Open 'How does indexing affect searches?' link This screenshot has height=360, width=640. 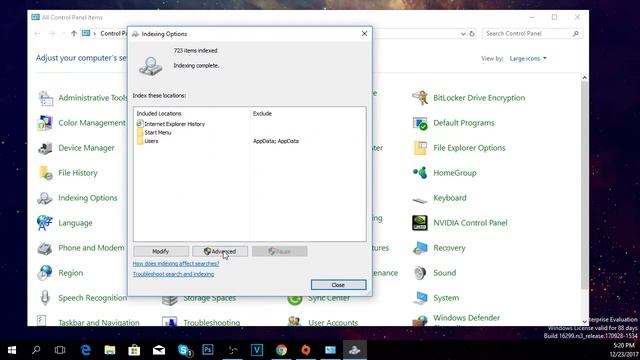pos(176,264)
